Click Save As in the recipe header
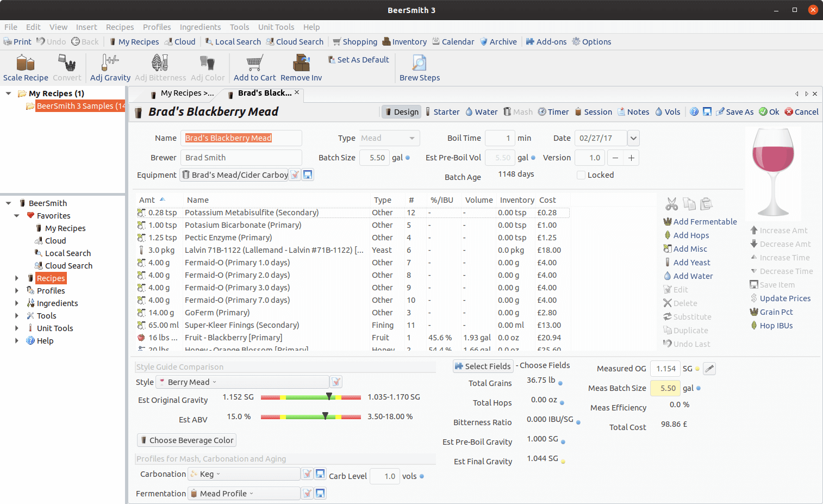 (x=735, y=111)
